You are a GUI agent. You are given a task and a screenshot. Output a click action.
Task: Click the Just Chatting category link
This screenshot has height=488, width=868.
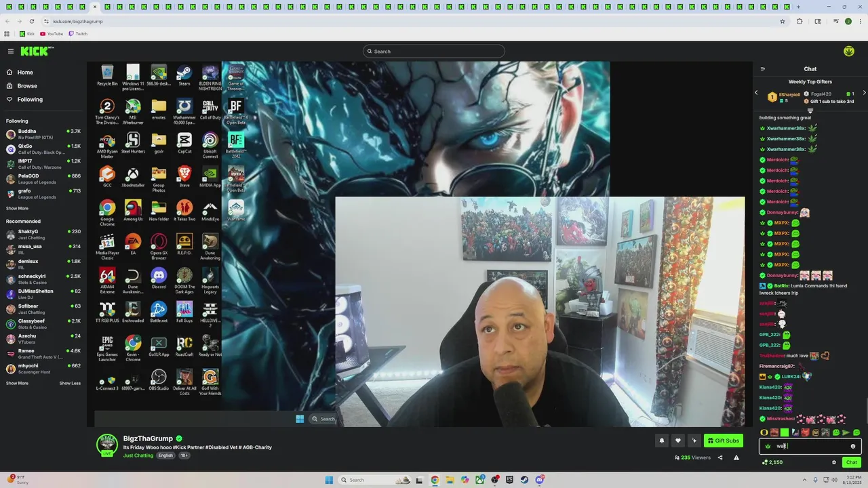[138, 455]
